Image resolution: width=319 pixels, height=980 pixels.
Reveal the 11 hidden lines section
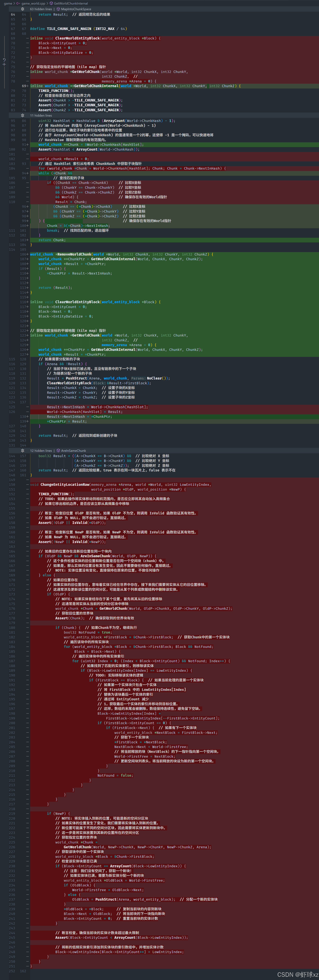click(x=41, y=115)
